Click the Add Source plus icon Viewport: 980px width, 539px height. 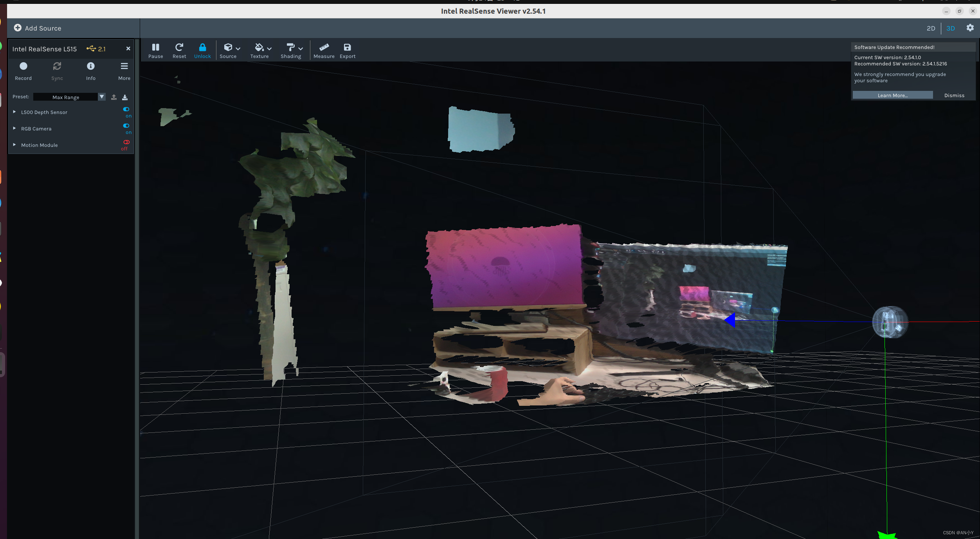click(18, 28)
